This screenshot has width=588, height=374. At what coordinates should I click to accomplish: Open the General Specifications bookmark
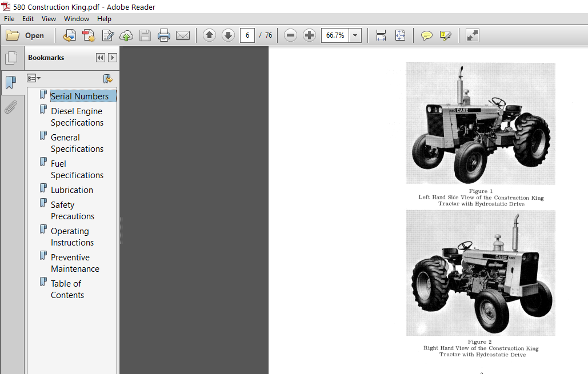(77, 143)
